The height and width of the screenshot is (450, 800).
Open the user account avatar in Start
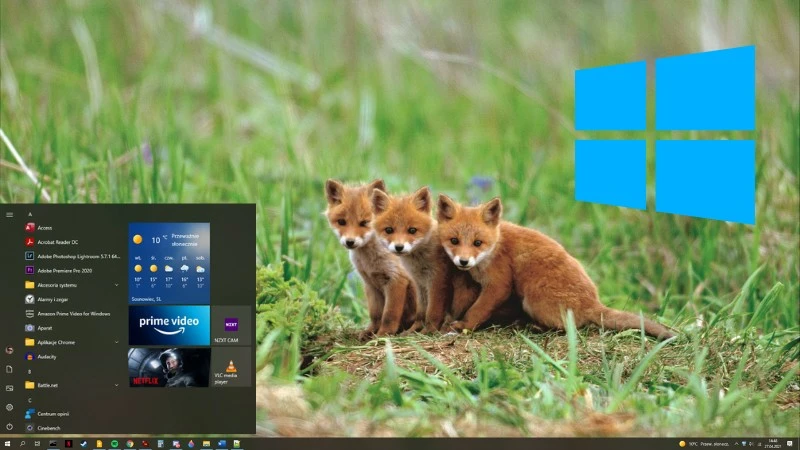tap(9, 350)
